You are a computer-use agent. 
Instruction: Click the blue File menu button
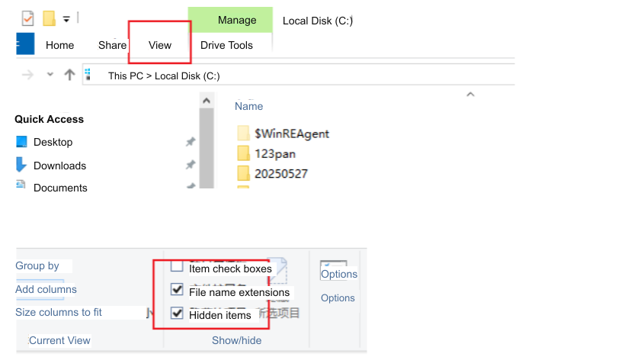(25, 44)
